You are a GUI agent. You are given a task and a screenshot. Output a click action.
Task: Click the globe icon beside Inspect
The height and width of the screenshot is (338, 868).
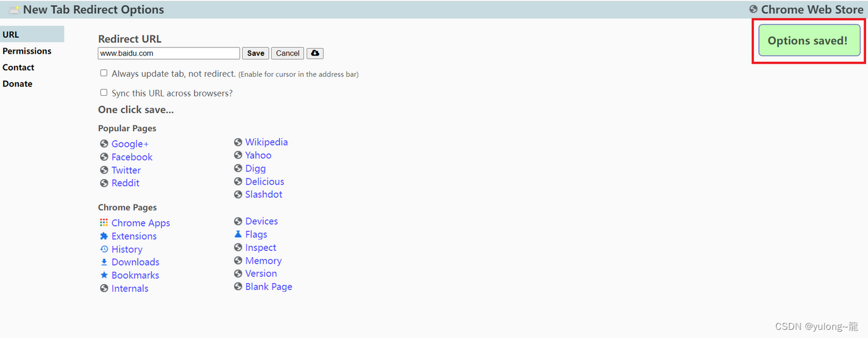point(238,247)
